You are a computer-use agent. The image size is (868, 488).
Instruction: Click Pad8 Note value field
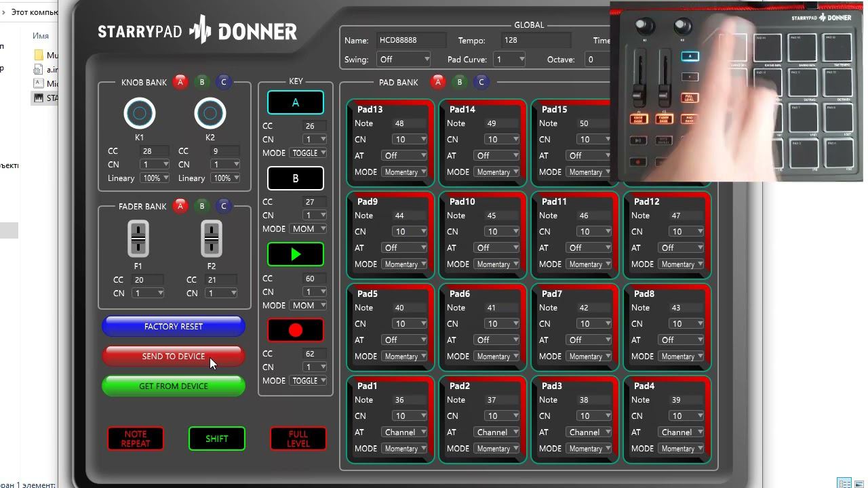click(686, 308)
